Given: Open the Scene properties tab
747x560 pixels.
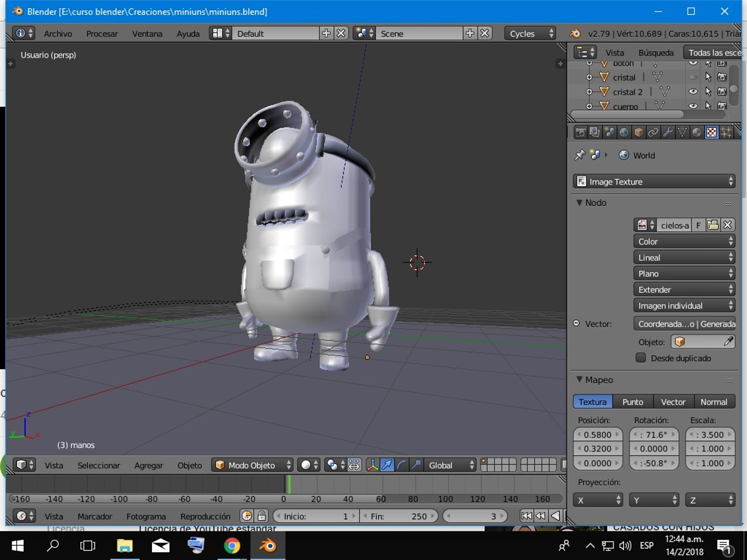Looking at the screenshot, I should click(x=610, y=133).
